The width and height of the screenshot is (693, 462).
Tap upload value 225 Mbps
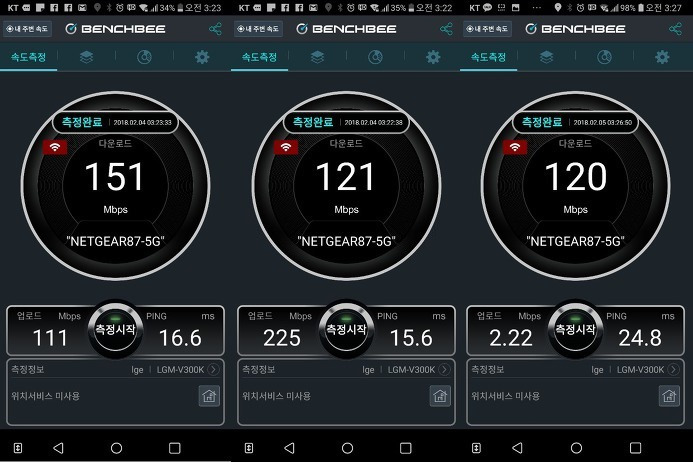282,338
